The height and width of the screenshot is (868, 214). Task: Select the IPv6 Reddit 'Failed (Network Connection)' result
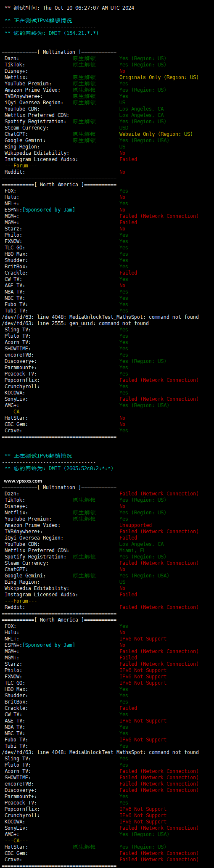click(x=159, y=607)
